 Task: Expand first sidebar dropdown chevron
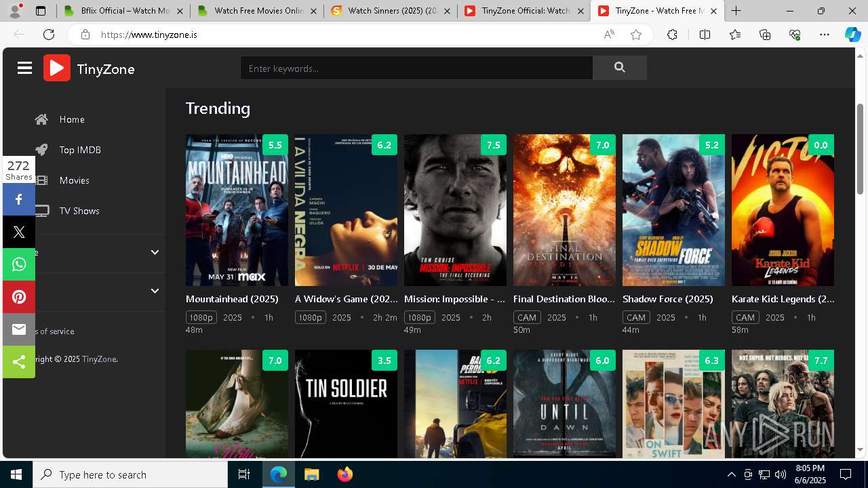click(155, 252)
